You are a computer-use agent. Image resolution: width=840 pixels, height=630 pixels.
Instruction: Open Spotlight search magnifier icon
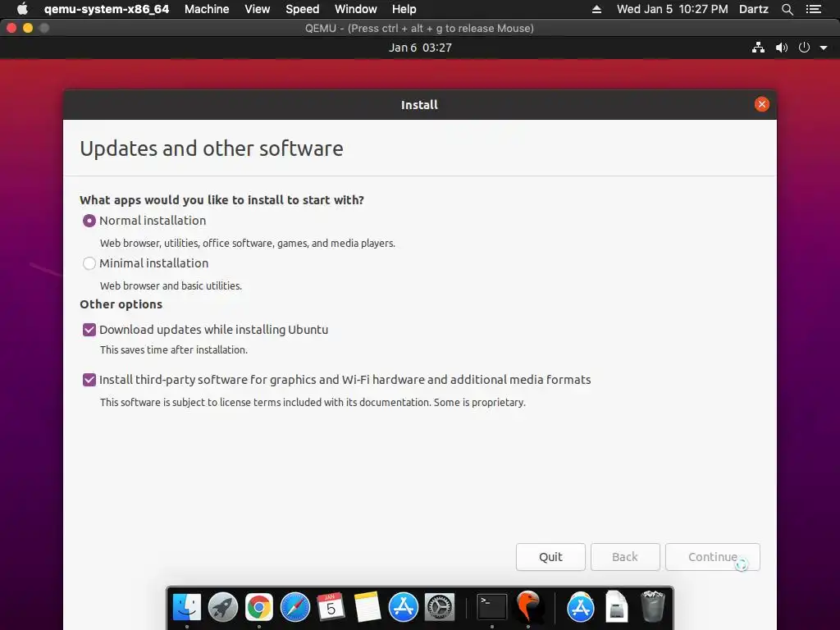787,9
